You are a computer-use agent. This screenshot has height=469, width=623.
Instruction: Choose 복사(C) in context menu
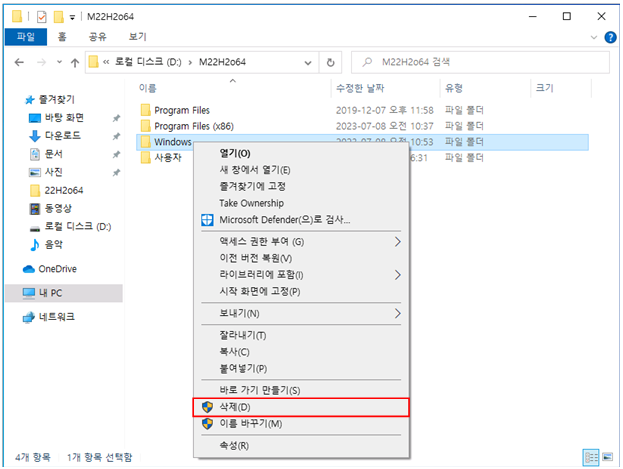pos(301,352)
